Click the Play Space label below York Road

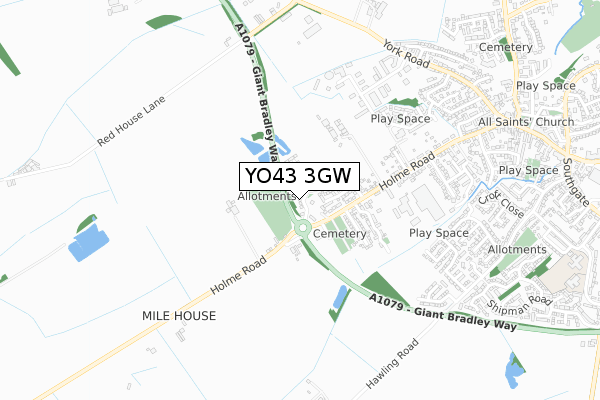pyautogui.click(x=400, y=119)
